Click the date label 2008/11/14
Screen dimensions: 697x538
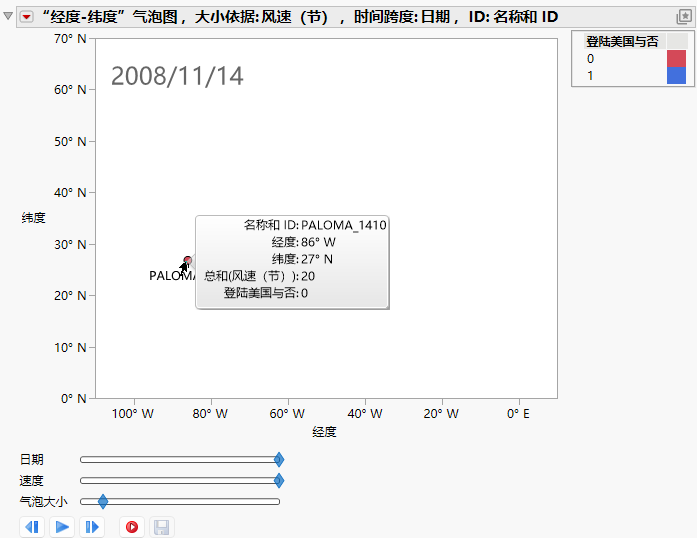coord(177,76)
